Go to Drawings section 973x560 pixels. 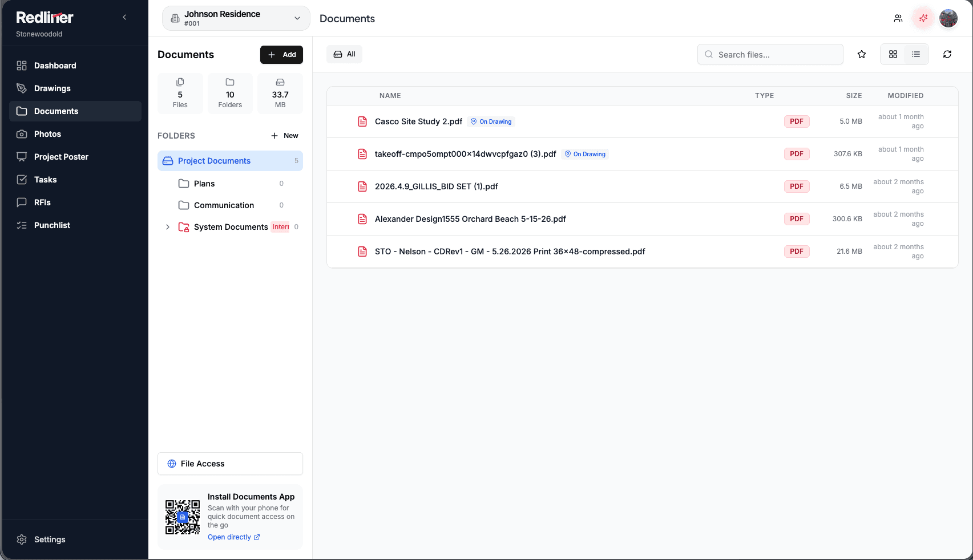(x=75, y=88)
